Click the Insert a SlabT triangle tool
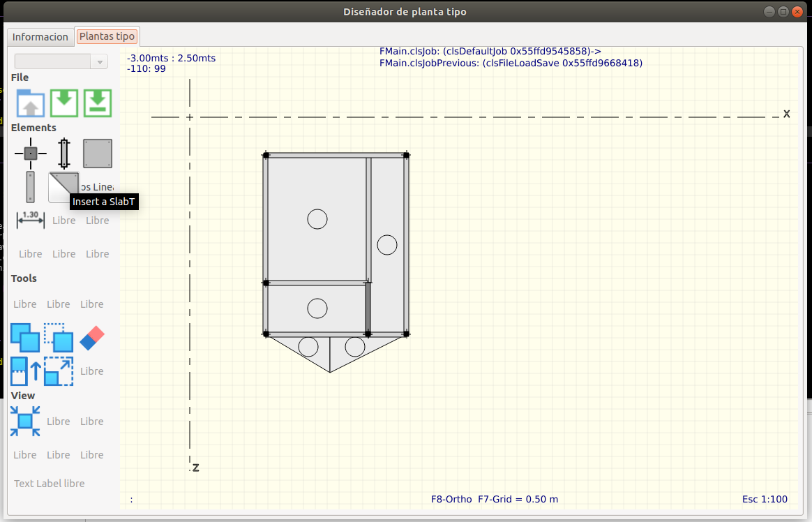 point(63,187)
